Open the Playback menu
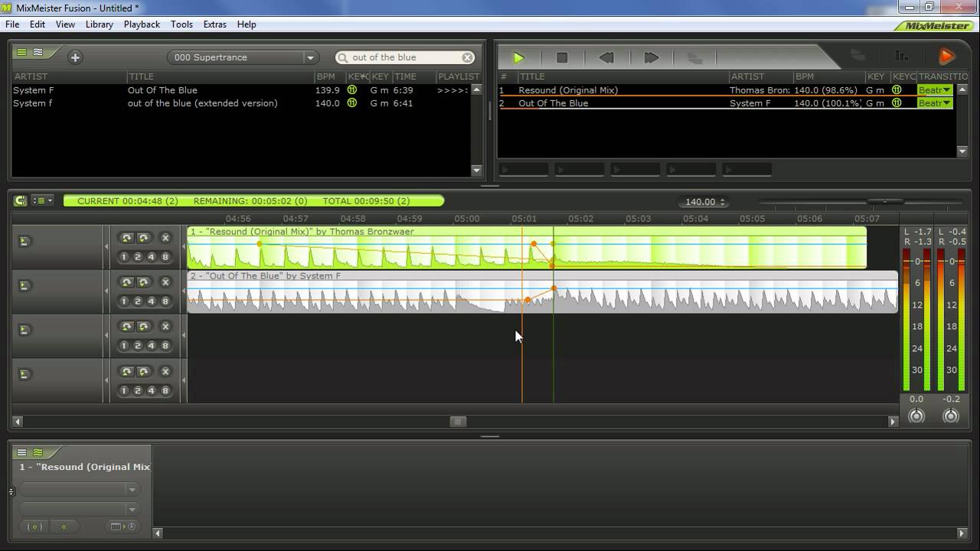The image size is (980, 551). (142, 24)
